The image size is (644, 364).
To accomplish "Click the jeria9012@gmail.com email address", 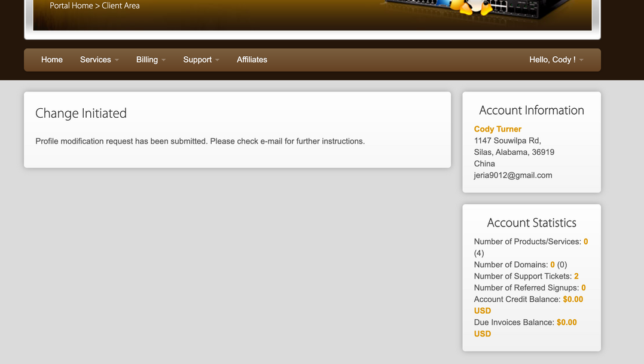I will point(513,175).
